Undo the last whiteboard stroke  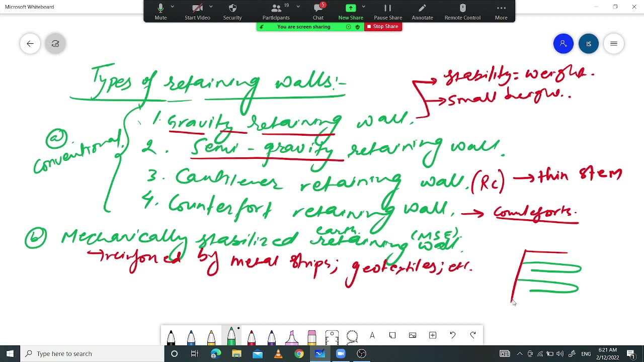(453, 335)
